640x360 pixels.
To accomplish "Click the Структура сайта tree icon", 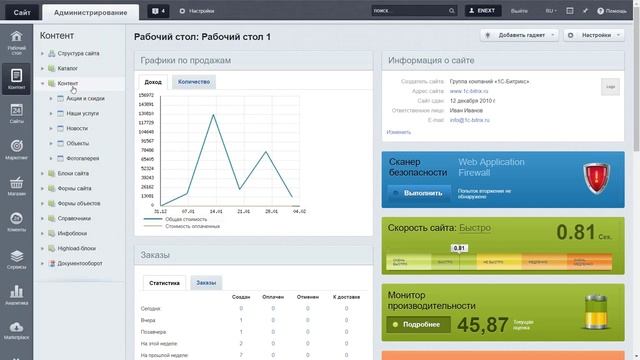I will tap(51, 53).
